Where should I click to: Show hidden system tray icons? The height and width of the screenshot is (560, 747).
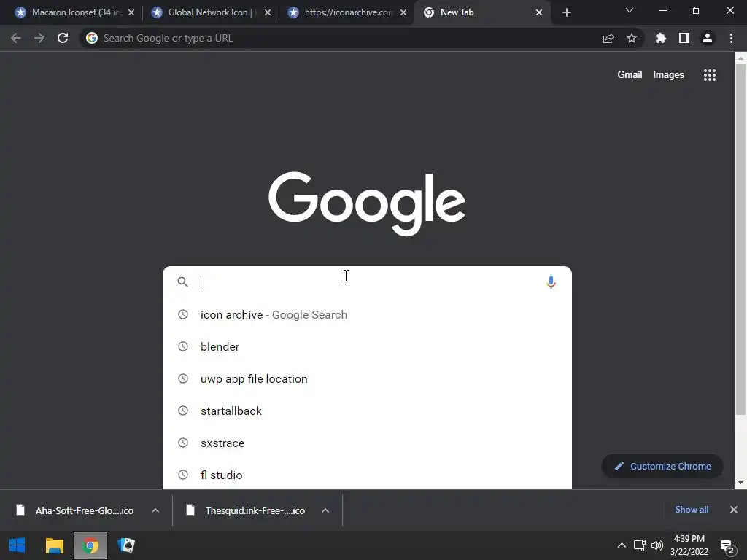(x=622, y=545)
